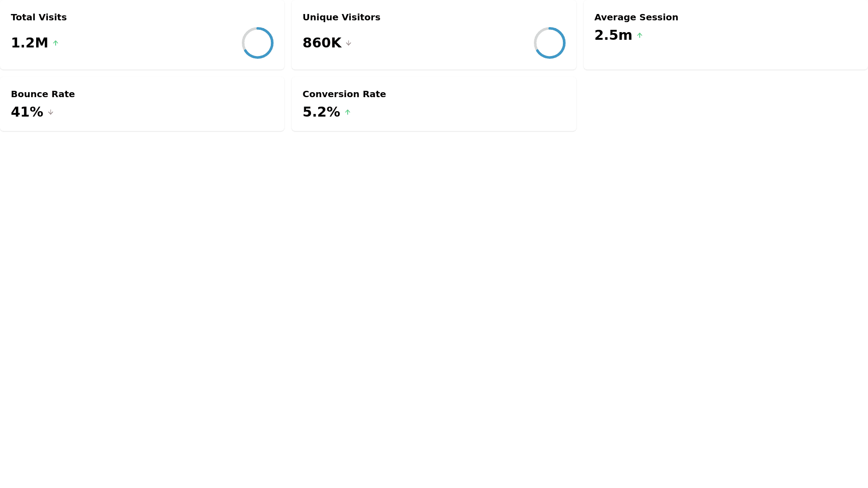Screen dimensions: 868x488
Task: Click the 5.2% conversion value
Action: tap(321, 112)
